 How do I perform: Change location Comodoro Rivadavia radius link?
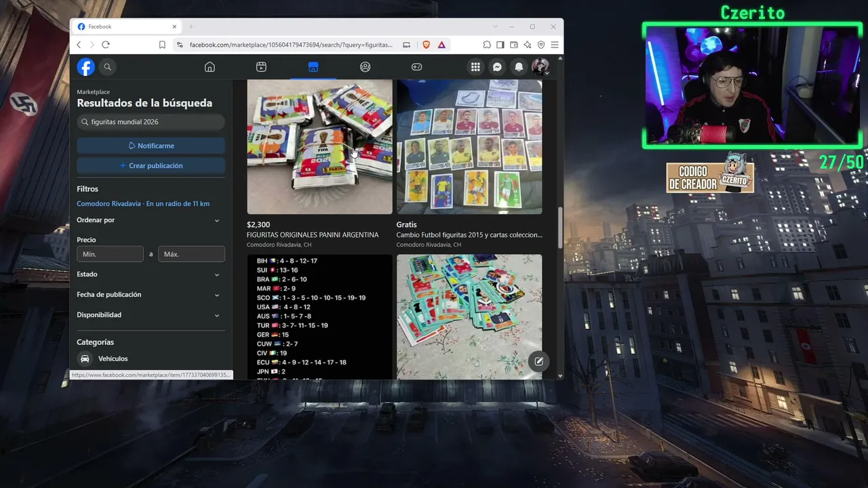[x=143, y=204]
